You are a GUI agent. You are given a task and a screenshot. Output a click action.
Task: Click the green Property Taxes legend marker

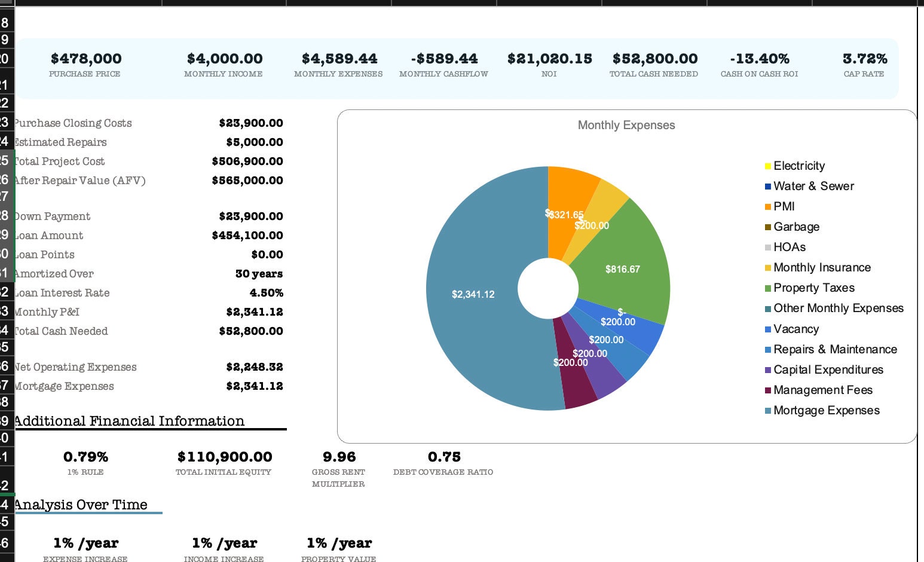[767, 288]
